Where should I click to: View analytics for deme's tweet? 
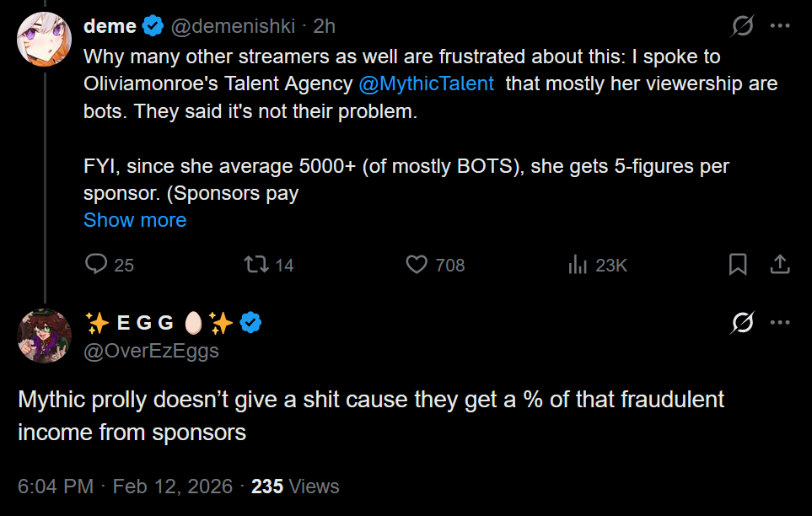pyautogui.click(x=578, y=265)
